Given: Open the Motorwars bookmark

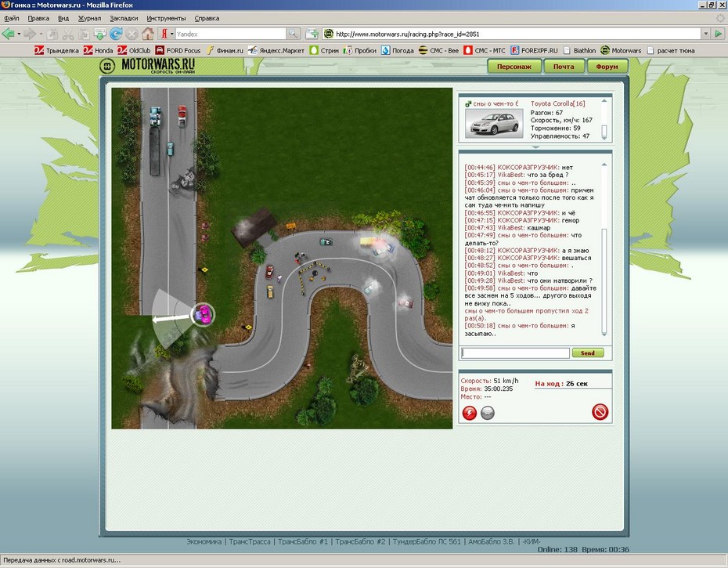Looking at the screenshot, I should click(621, 51).
